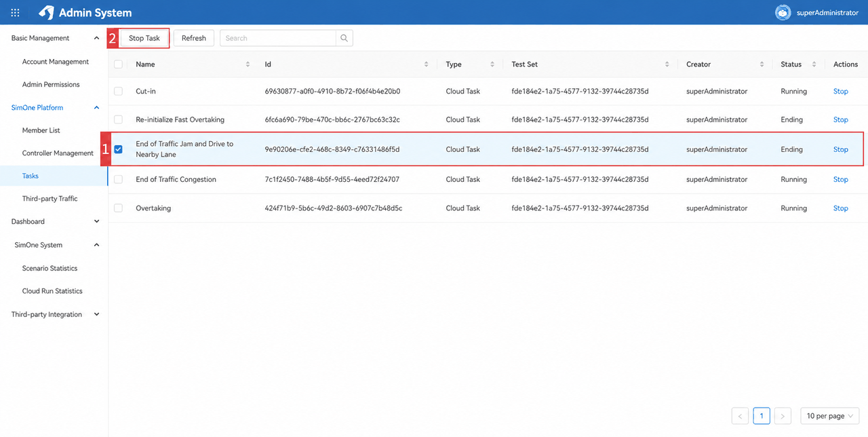
Task: Stop End of Traffic Congestion task
Action: (x=841, y=179)
